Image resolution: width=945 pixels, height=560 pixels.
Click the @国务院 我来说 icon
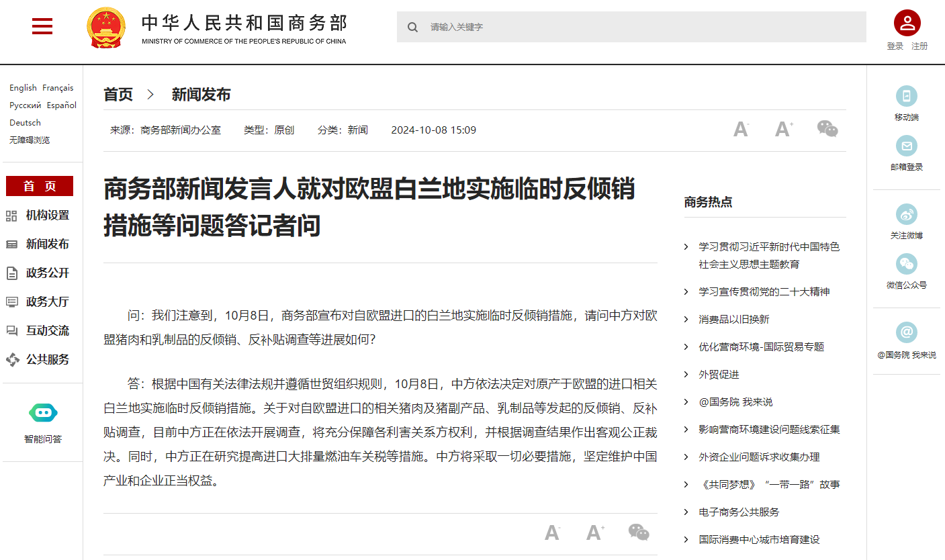(x=907, y=332)
